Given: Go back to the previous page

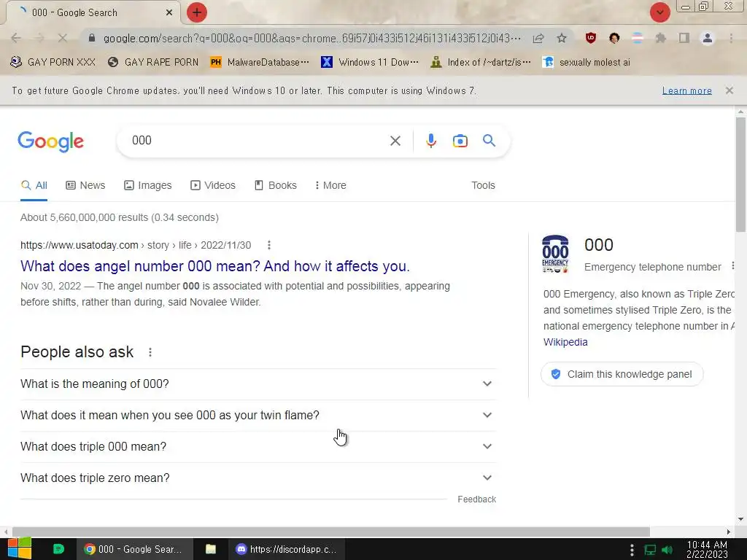Looking at the screenshot, I should pyautogui.click(x=16, y=38).
